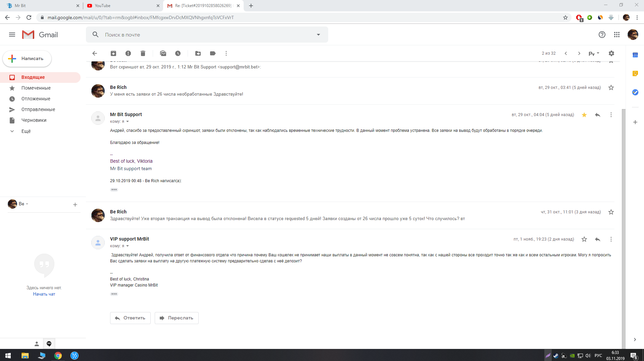
Task: Report conversation as spam
Action: point(128,53)
